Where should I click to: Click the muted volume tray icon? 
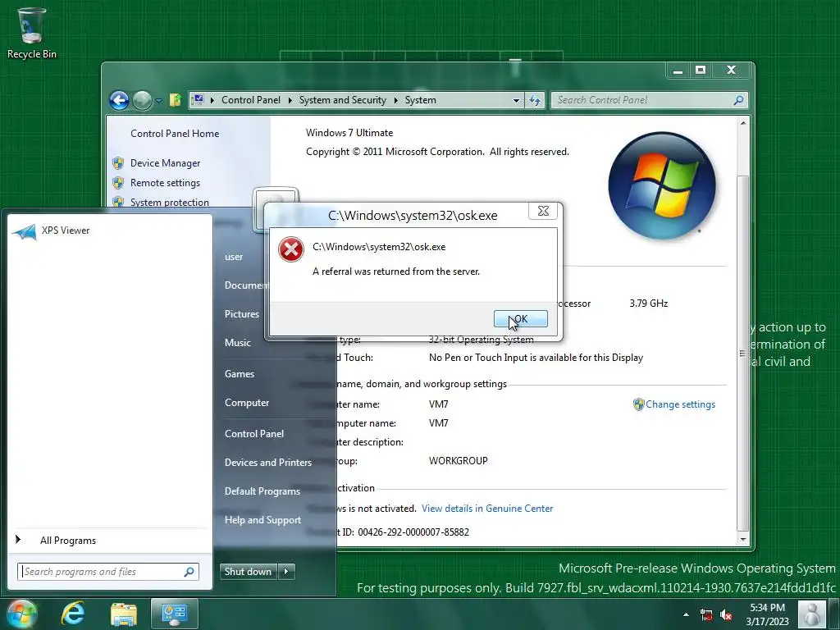[x=726, y=614]
